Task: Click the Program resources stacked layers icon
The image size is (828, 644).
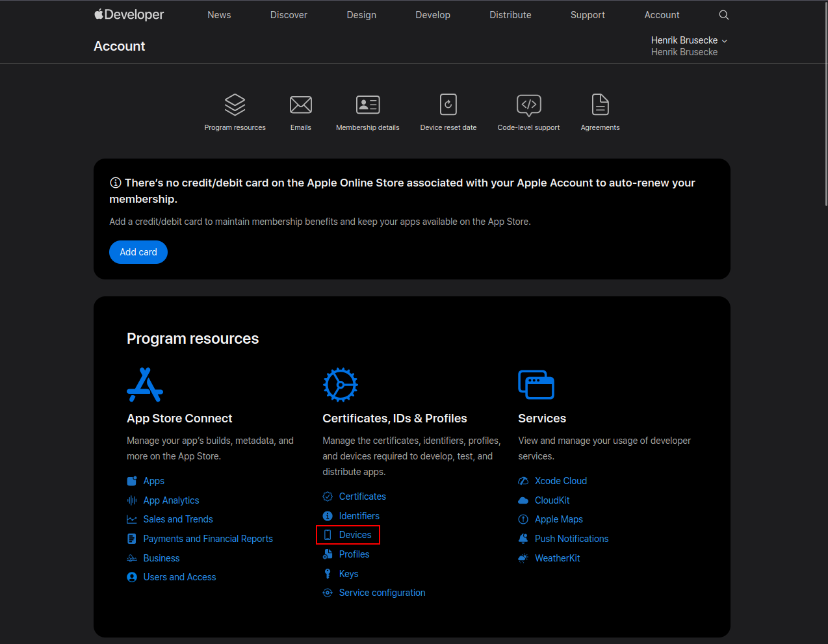Action: tap(235, 105)
